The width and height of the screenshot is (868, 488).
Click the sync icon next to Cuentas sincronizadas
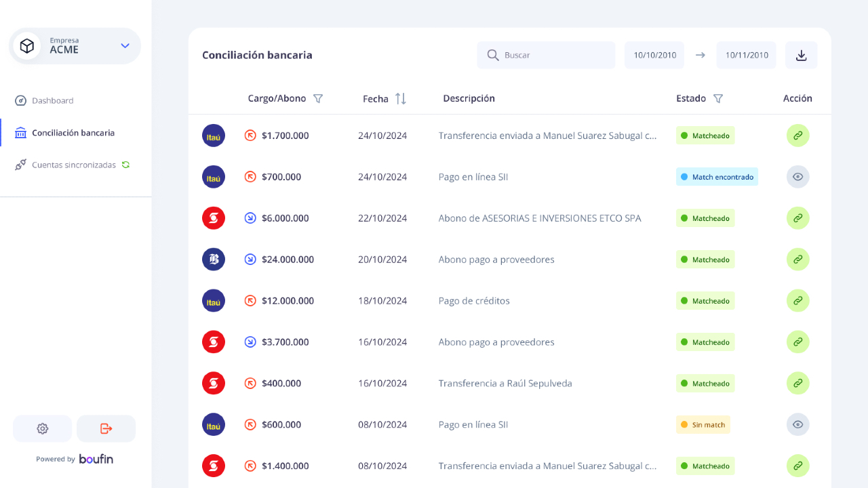click(126, 164)
